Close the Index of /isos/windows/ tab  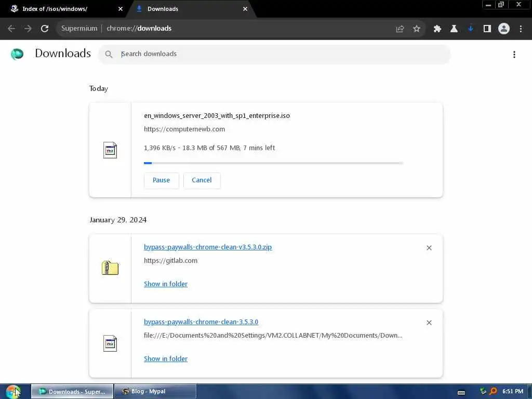(121, 9)
